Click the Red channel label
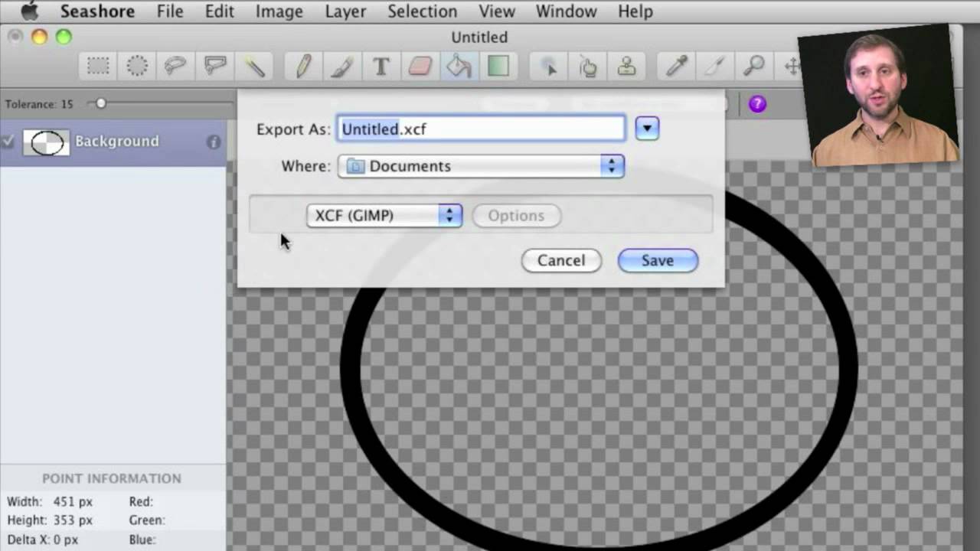 (x=142, y=502)
